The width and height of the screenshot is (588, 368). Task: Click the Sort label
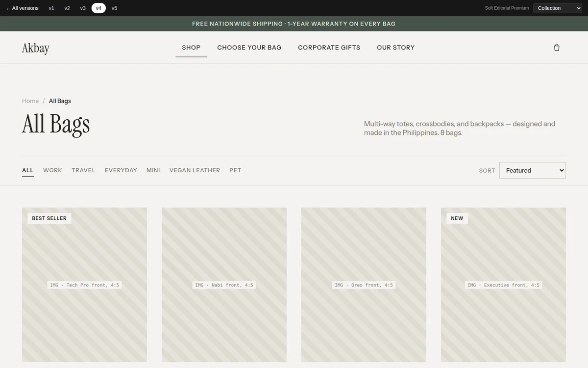click(x=487, y=171)
